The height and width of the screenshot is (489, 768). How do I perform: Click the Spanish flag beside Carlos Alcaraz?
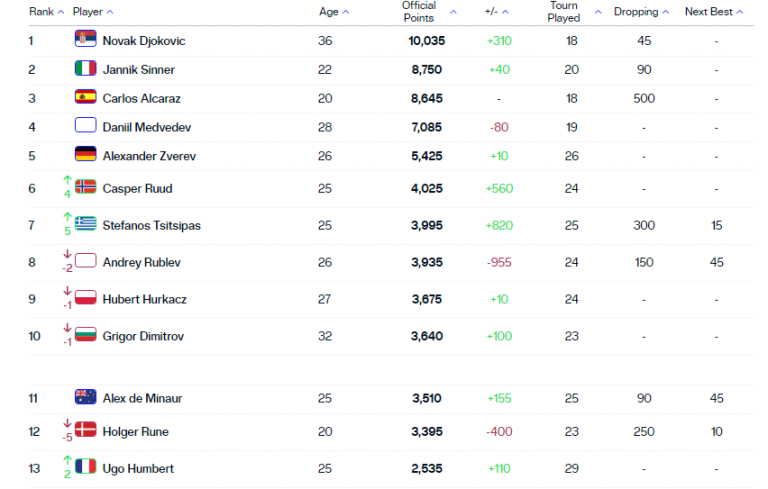(x=85, y=98)
